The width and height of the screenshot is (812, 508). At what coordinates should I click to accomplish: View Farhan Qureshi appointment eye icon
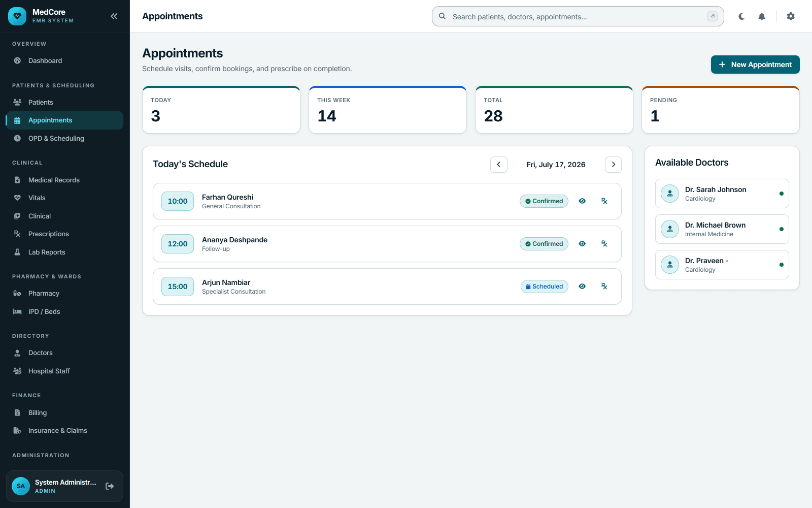point(582,201)
